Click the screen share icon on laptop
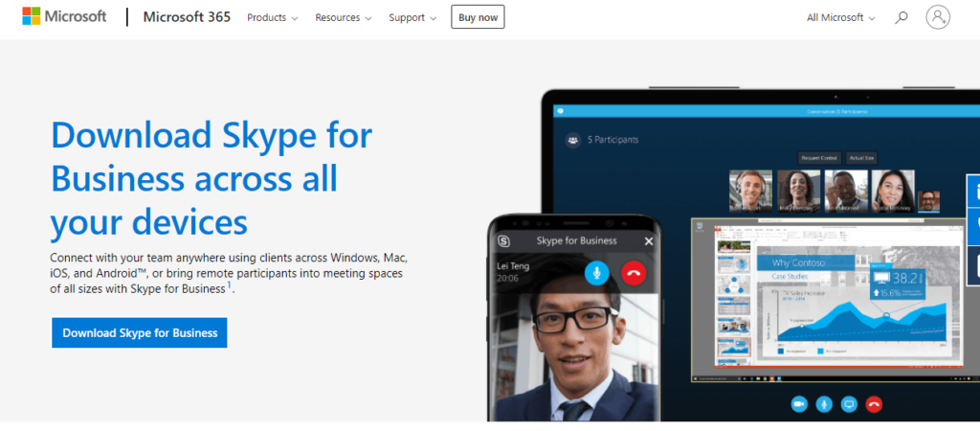 click(x=849, y=404)
